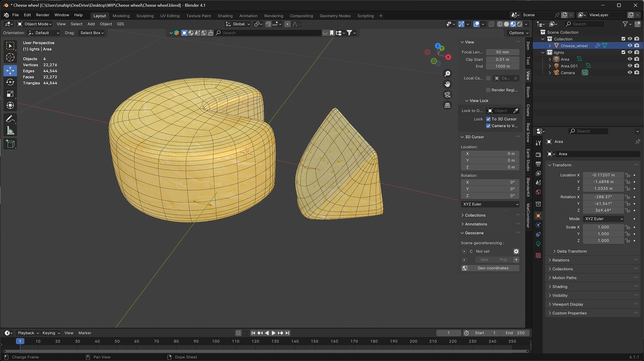This screenshot has width=644, height=361.
Task: Enable the Render Region checkbox
Action: coord(488,90)
